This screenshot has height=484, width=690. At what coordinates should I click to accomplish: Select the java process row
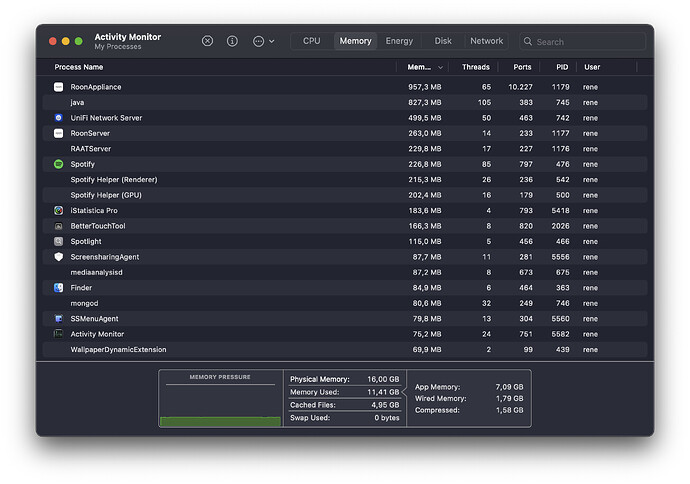coord(345,103)
